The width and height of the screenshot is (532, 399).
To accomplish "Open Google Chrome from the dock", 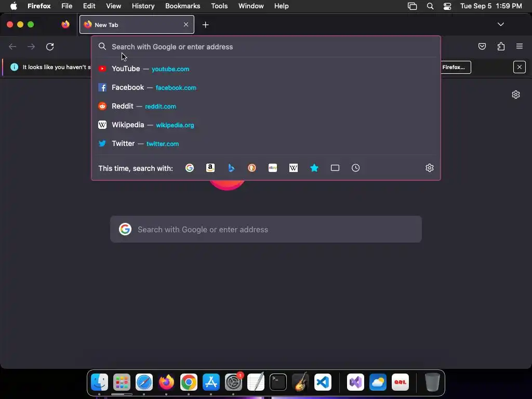I will coord(189,382).
